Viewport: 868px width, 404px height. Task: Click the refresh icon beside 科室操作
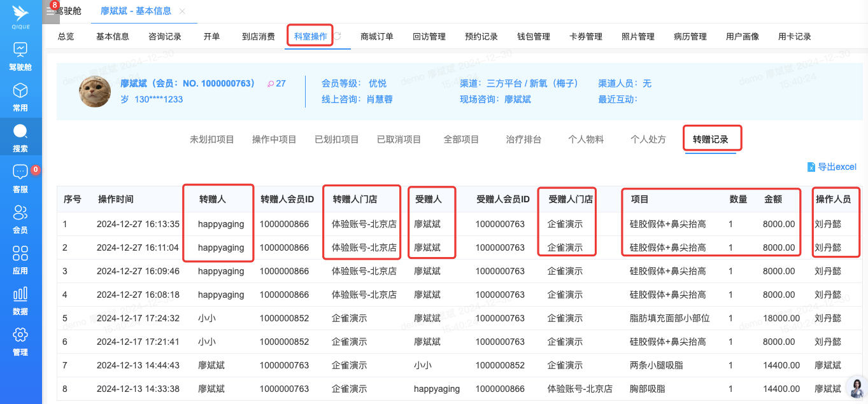[338, 36]
